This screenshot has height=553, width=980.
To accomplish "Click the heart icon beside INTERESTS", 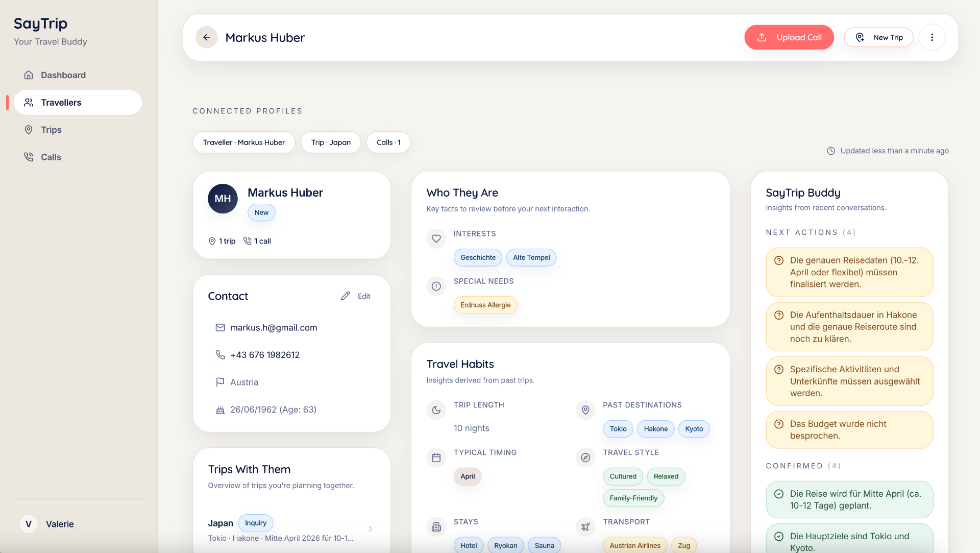I will pos(436,238).
